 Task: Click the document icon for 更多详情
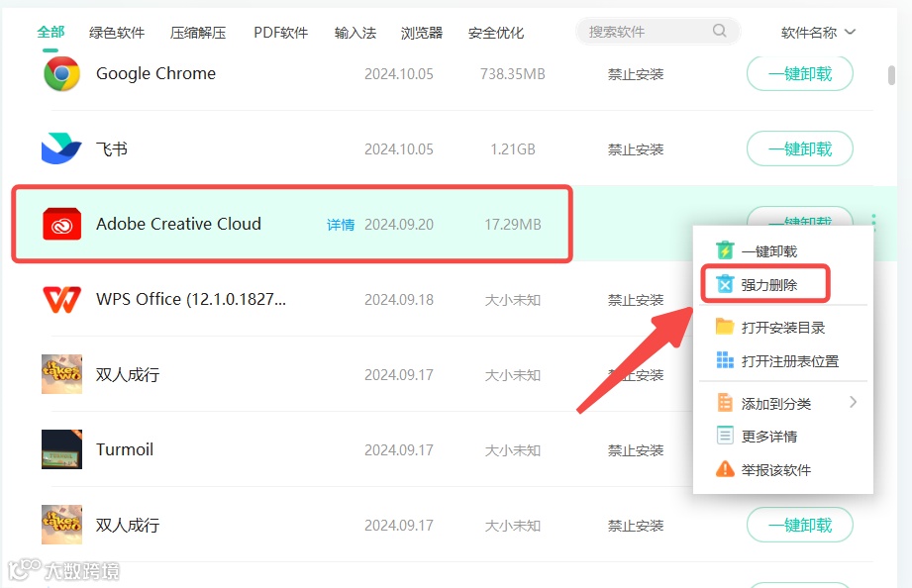(x=725, y=436)
